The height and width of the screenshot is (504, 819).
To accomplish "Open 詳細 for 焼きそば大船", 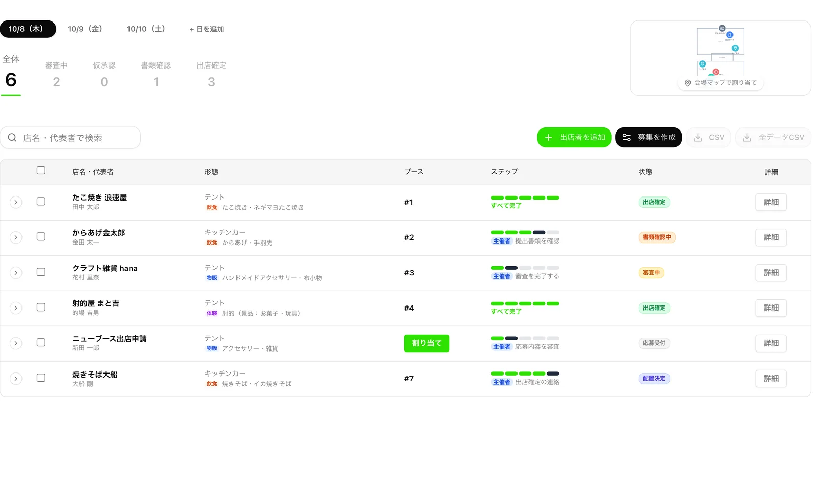I will tap(771, 379).
